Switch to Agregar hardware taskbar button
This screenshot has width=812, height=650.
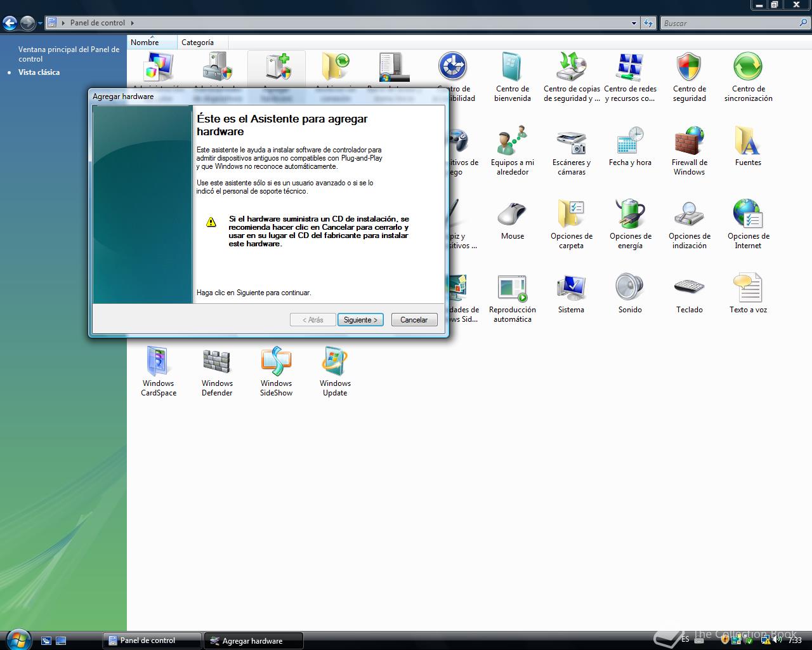coord(254,640)
